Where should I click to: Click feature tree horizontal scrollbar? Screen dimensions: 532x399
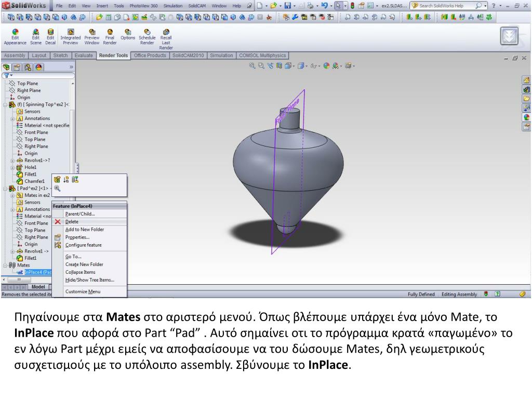[x=19, y=280]
